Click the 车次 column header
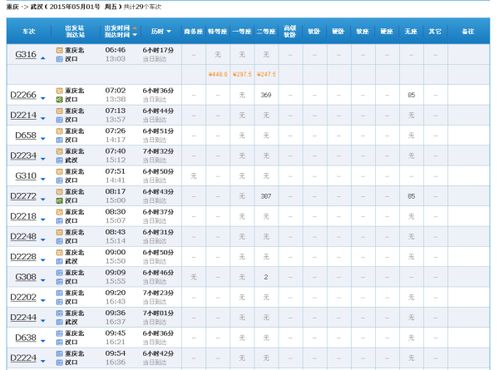This screenshot has height=370, width=499. [x=29, y=31]
